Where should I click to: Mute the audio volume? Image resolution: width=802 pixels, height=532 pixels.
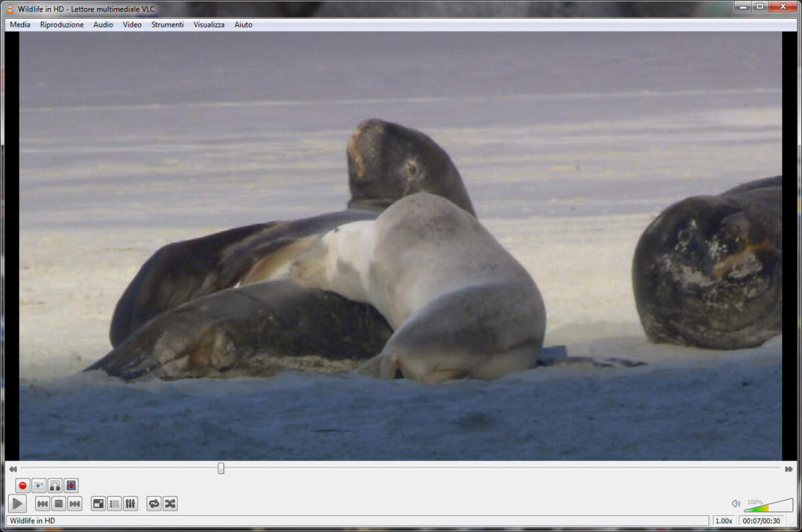(737, 503)
